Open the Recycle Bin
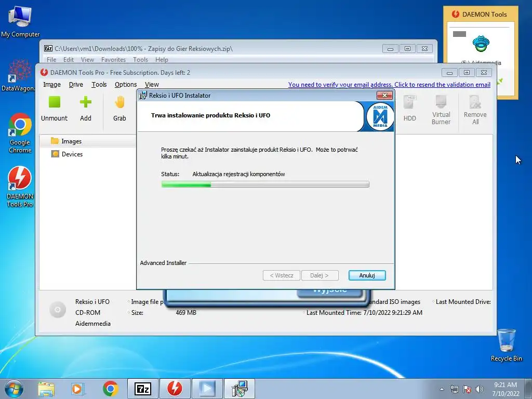Image resolution: width=532 pixels, height=399 pixels. click(506, 345)
